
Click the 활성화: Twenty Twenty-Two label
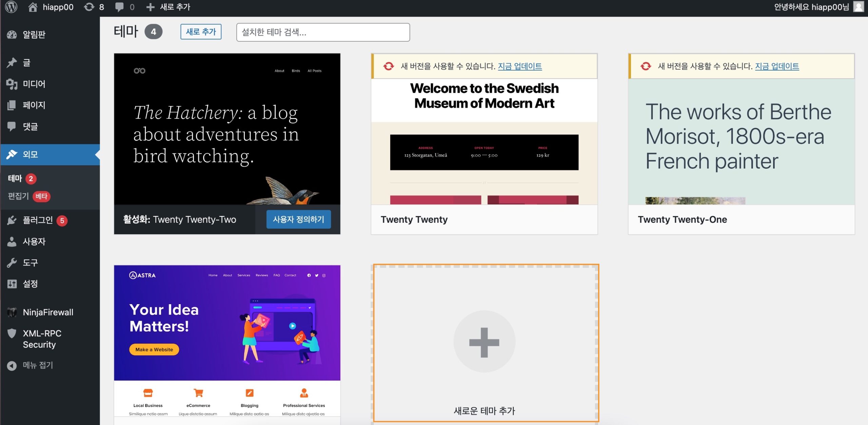[x=180, y=220]
